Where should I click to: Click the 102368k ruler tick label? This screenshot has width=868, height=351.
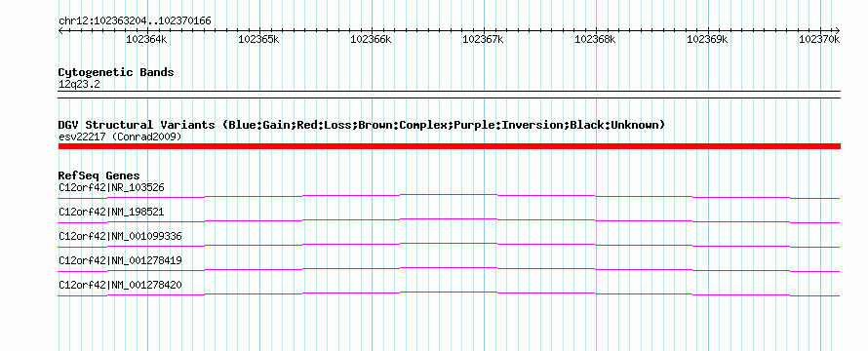[x=595, y=39]
